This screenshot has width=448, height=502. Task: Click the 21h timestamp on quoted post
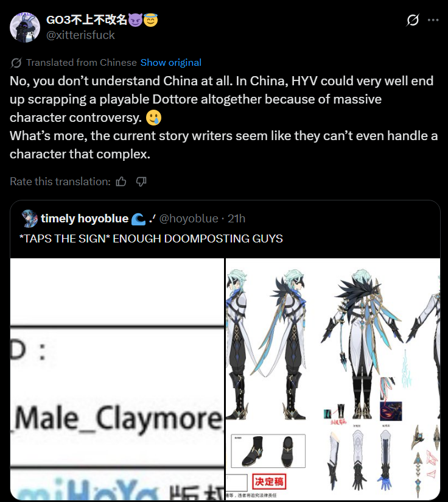[x=236, y=218]
